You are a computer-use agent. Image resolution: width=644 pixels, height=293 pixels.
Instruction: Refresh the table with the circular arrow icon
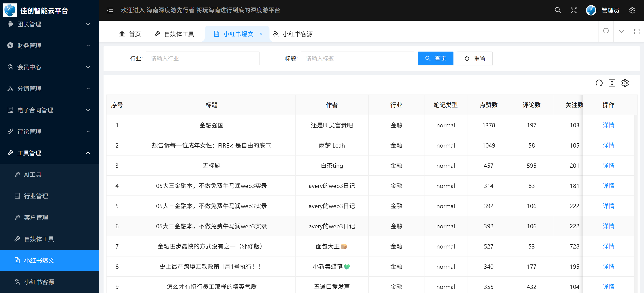[x=599, y=83]
